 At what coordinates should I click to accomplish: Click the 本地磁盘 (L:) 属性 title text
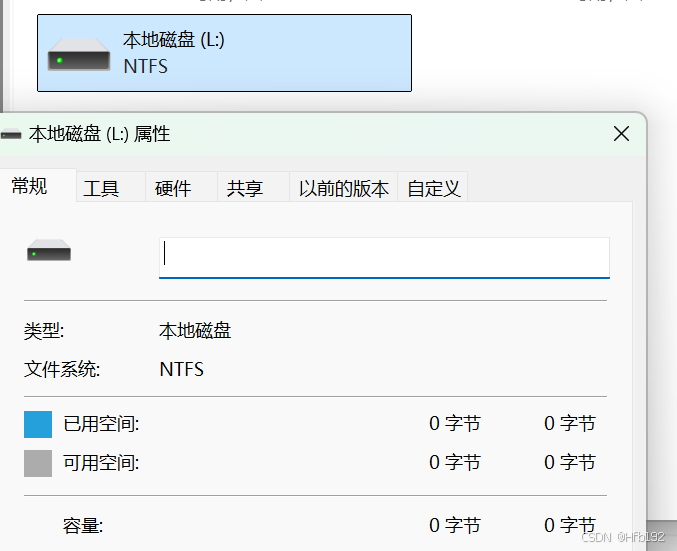click(100, 134)
